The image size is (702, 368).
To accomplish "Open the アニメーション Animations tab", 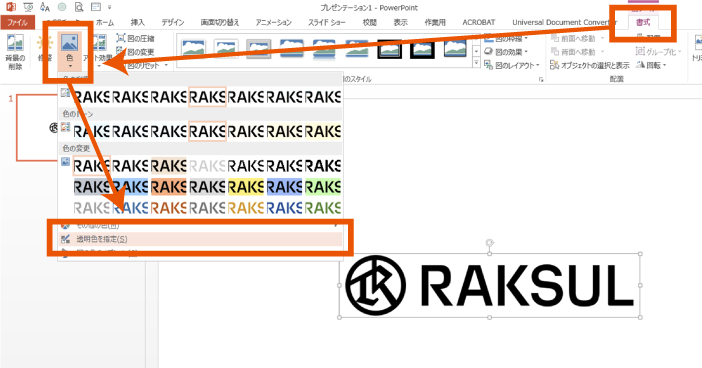I will [x=274, y=22].
